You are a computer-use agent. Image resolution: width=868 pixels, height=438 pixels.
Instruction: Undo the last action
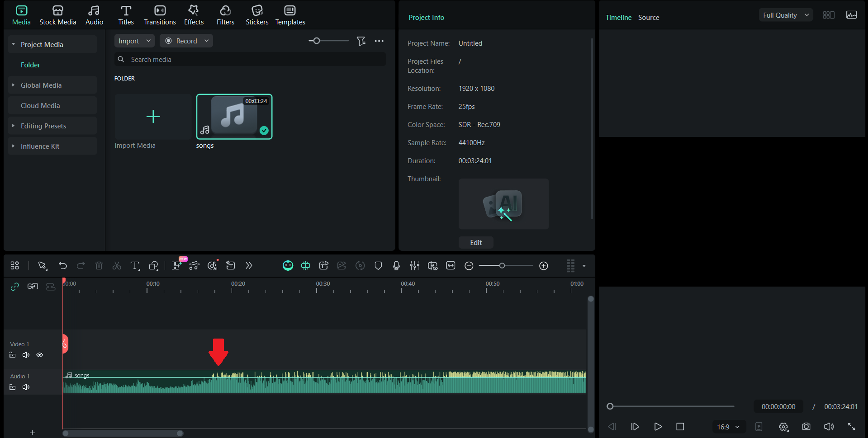click(63, 266)
